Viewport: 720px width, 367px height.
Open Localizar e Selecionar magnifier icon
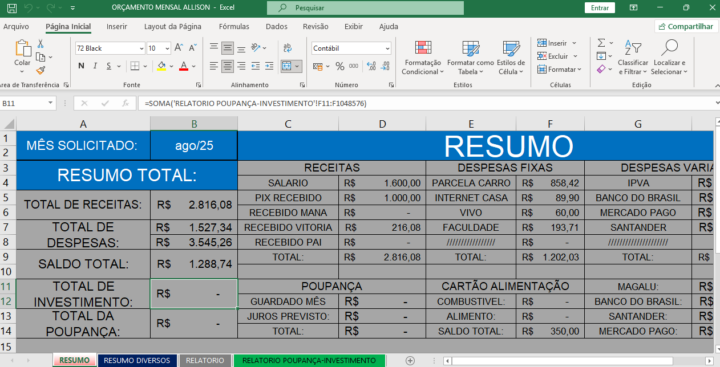click(669, 47)
